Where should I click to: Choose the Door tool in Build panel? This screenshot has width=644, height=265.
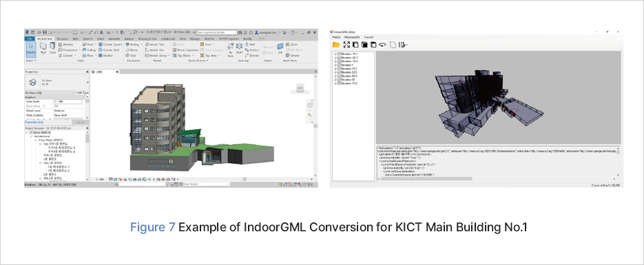52,48
